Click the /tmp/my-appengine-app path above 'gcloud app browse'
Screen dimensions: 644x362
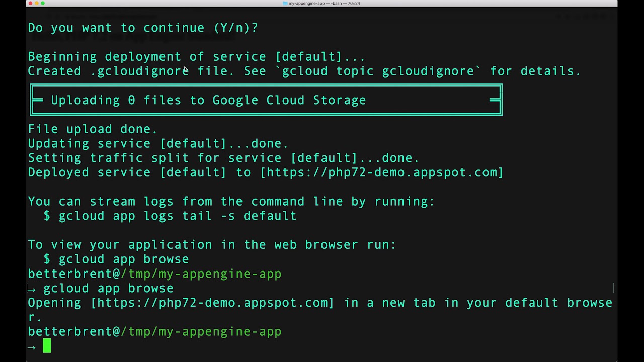(201, 274)
